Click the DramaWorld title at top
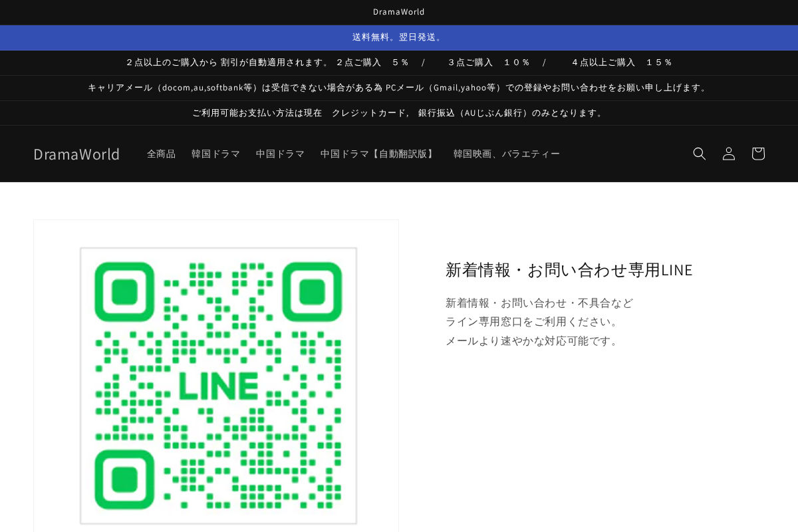 tap(399, 11)
